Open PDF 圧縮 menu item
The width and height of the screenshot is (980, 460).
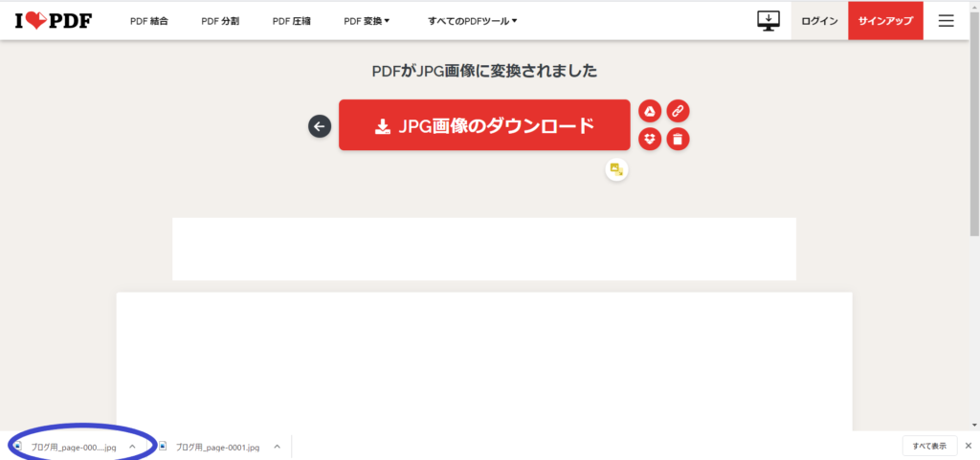291,21
